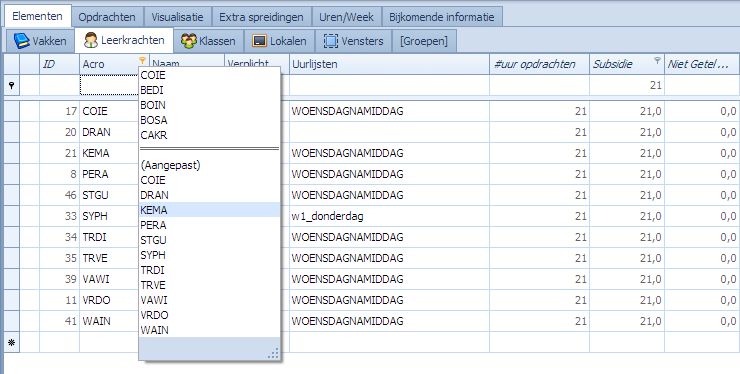Choose BOIN in the dropdown list

[209, 105]
